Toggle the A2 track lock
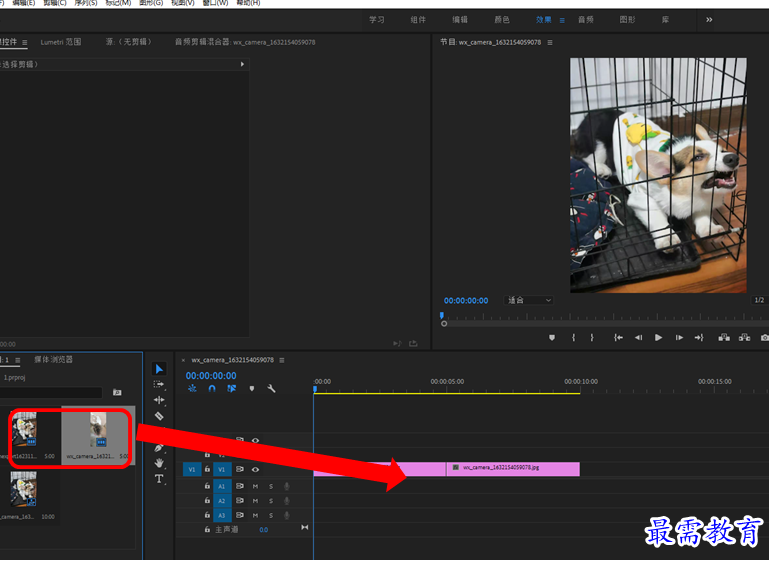769x563 pixels. pyautogui.click(x=207, y=501)
